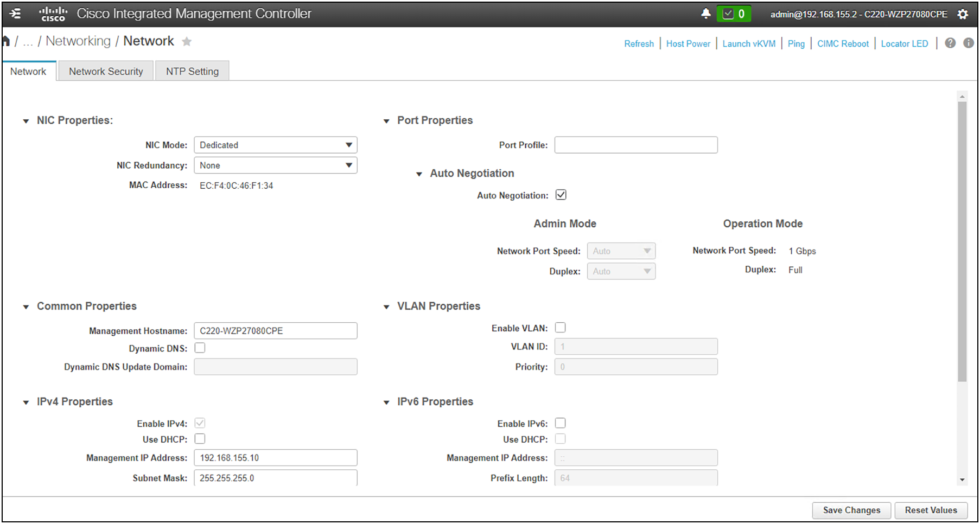Toggle the Enable IPv4 checkbox
This screenshot has width=980, height=524.
coord(200,423)
